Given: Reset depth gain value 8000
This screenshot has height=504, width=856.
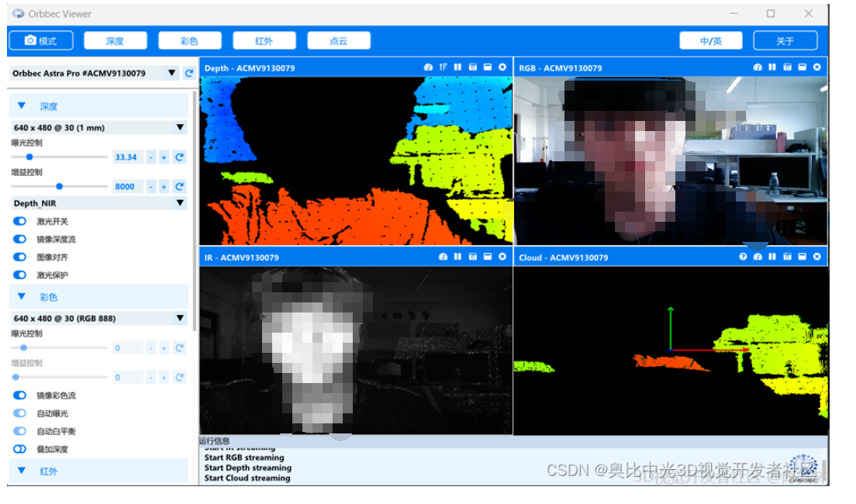Looking at the screenshot, I should coord(179,187).
